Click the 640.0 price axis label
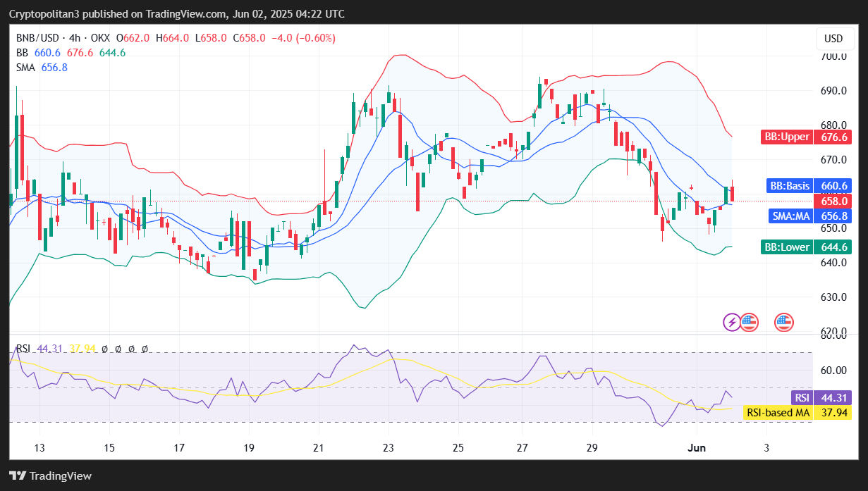 (833, 263)
